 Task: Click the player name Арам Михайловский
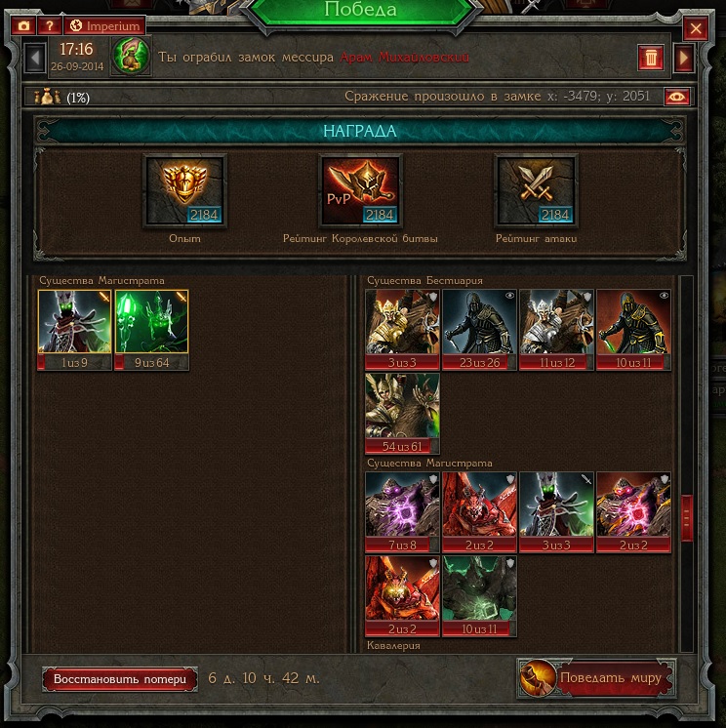pyautogui.click(x=404, y=58)
